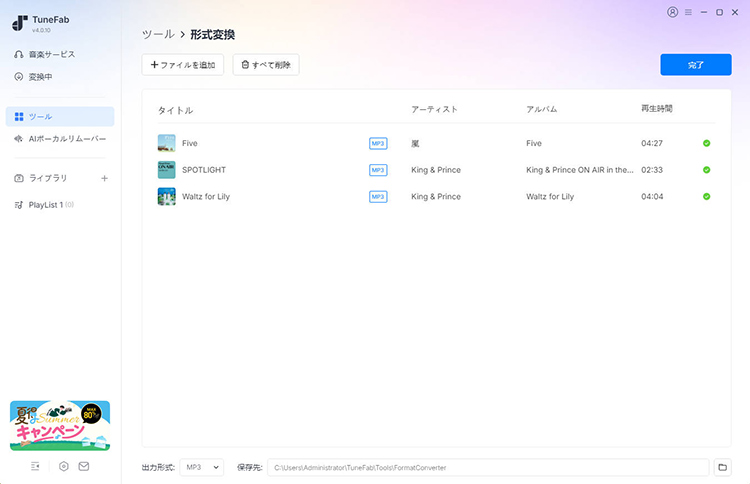This screenshot has width=750, height=484.
Task: Browse output folder with folder icon
Action: [x=723, y=467]
